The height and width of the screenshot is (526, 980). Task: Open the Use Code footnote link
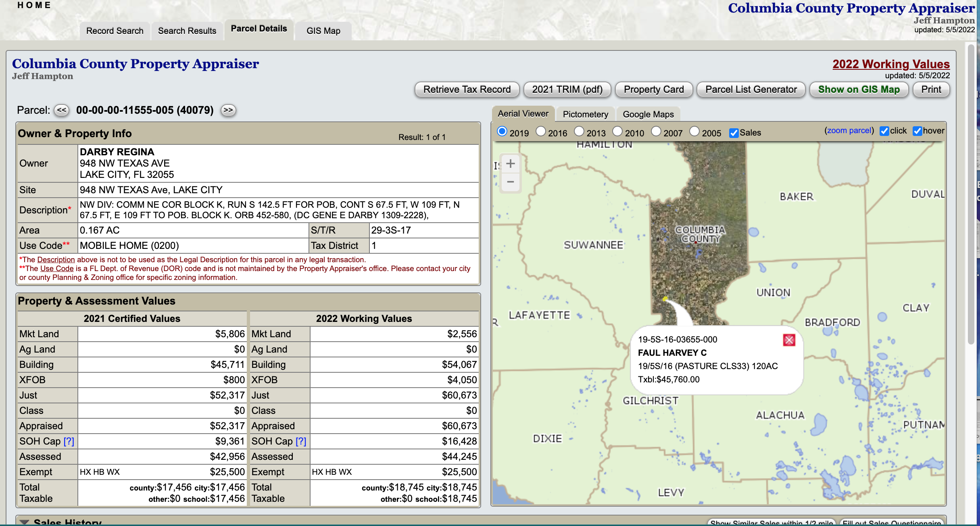click(57, 269)
